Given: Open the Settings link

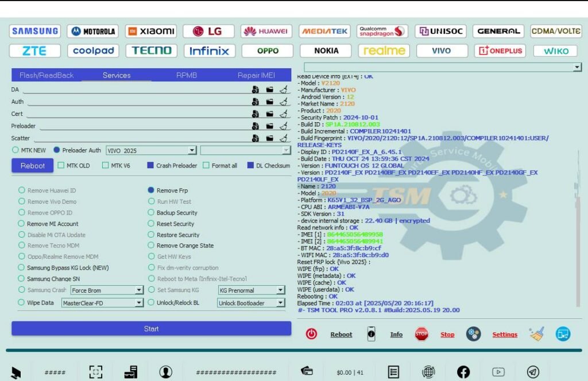Looking at the screenshot, I should tap(505, 335).
